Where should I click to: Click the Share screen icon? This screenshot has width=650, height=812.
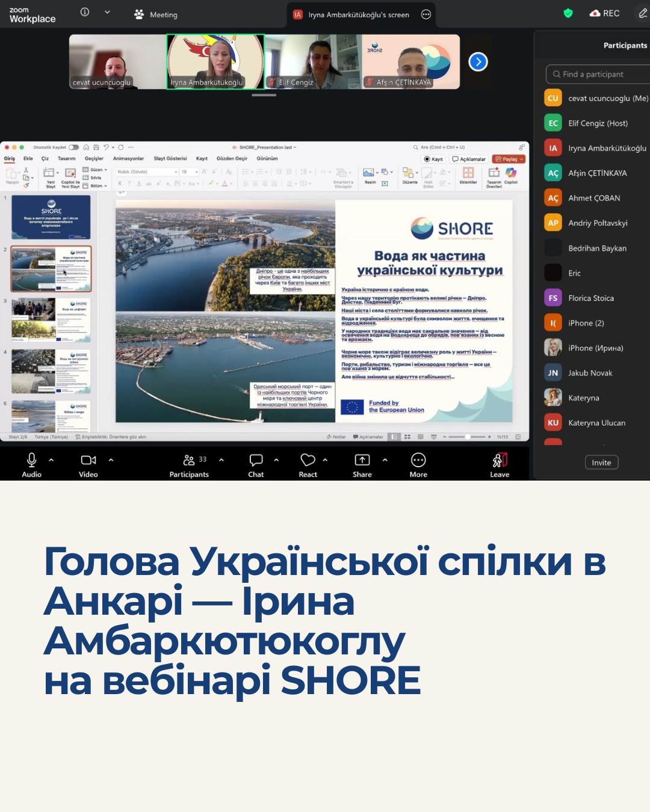click(362, 461)
